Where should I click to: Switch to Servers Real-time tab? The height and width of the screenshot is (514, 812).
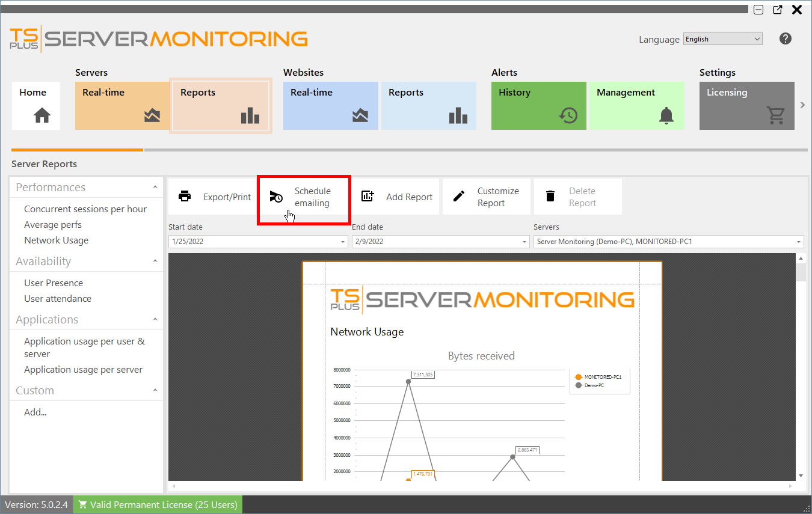click(122, 106)
